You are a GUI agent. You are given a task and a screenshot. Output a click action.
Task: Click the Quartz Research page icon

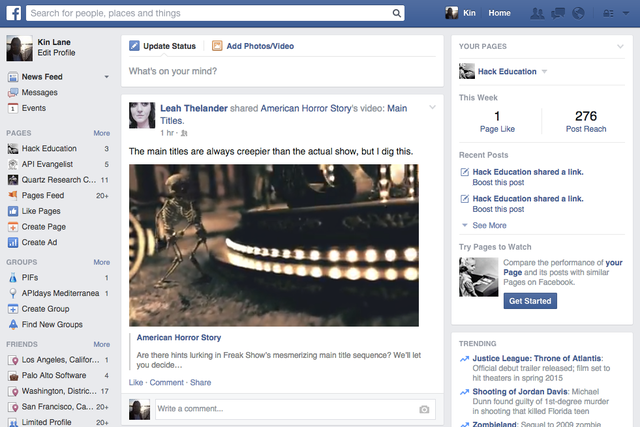click(13, 180)
